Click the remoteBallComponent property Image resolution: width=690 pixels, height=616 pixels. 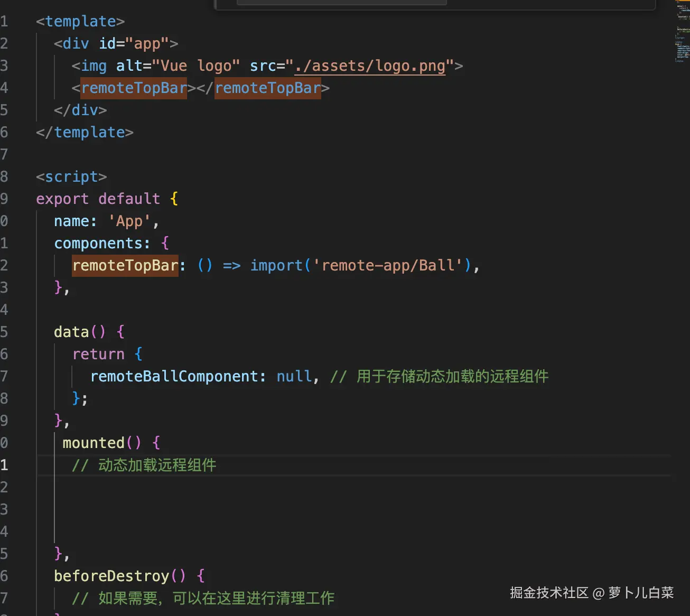coord(174,377)
